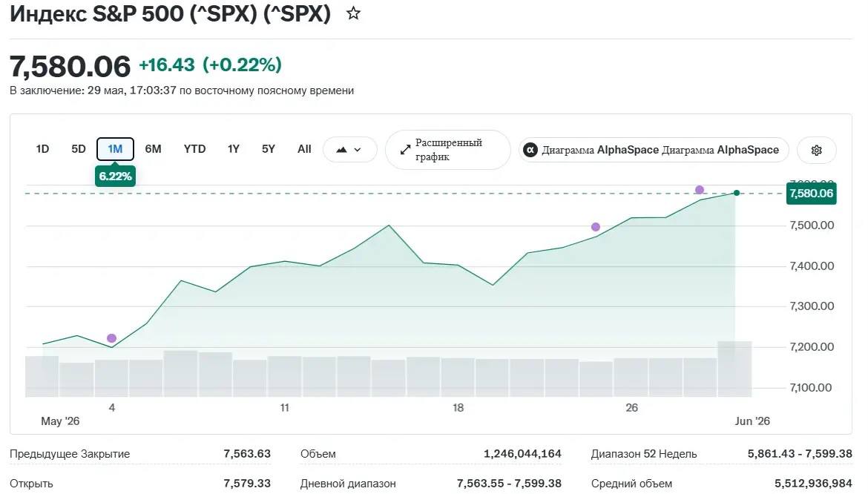Click the Открыть label
Viewport: 868px width, 494px height.
click(31, 484)
